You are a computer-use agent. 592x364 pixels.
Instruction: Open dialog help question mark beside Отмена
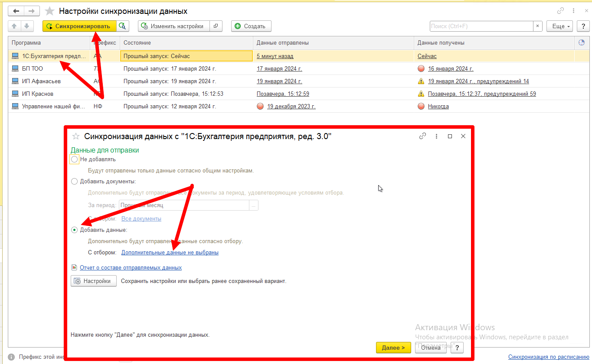[457, 348]
